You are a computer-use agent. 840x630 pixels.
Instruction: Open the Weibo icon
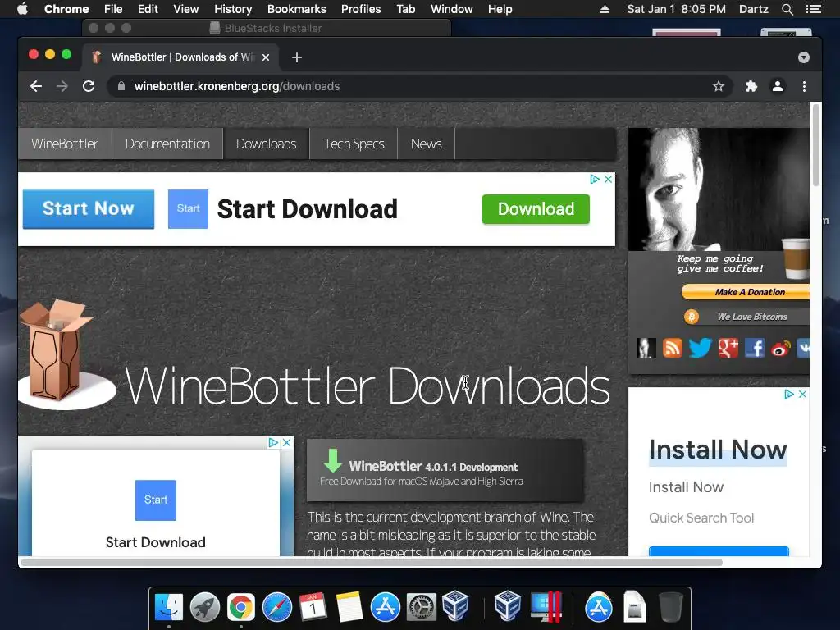tap(781, 349)
